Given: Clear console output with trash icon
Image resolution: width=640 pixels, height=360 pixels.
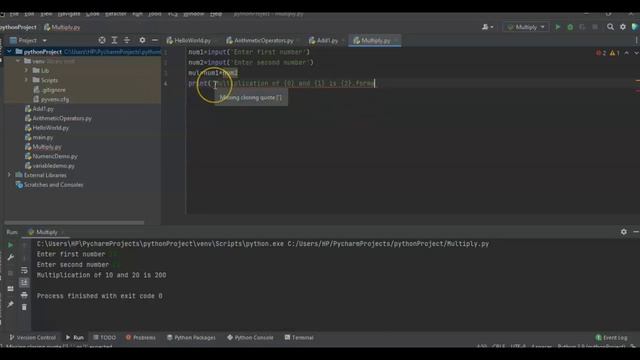Looking at the screenshot, I should pos(24,307).
